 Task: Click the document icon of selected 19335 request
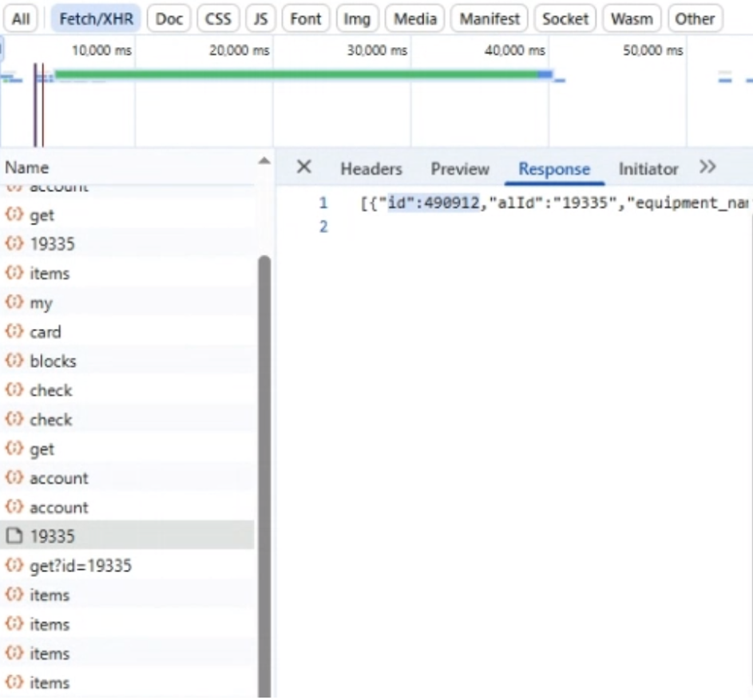click(14, 536)
